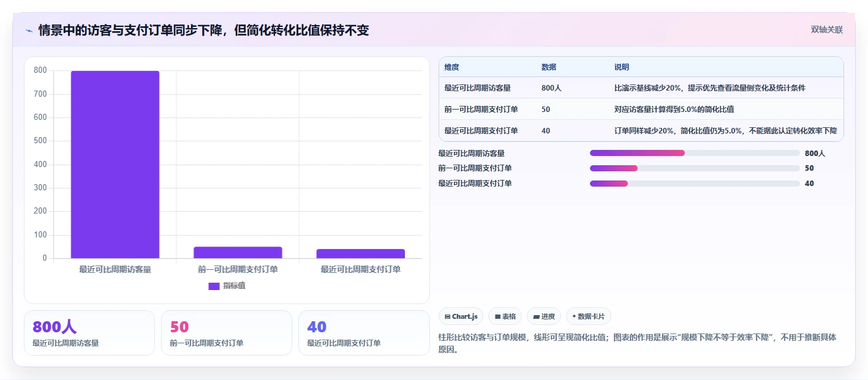Click the 双轴关联 label in the header
868x380 pixels.
click(x=827, y=30)
